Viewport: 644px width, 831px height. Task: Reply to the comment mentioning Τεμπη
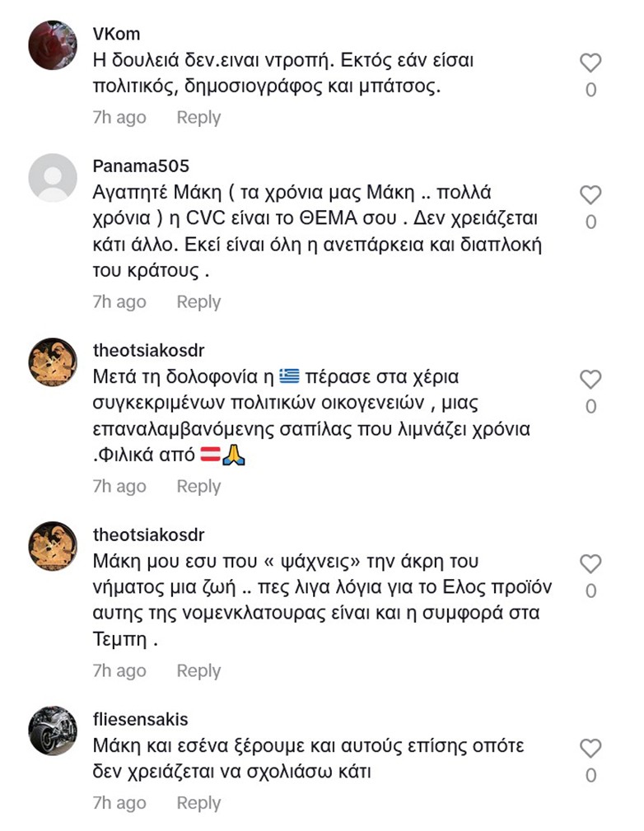coord(198,671)
